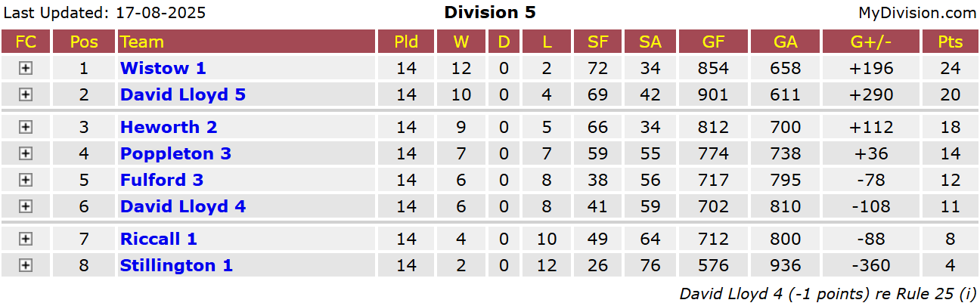Screen dimensions: 980x306
Task: Open the Wistow 1 team link
Action: pyautogui.click(x=163, y=68)
